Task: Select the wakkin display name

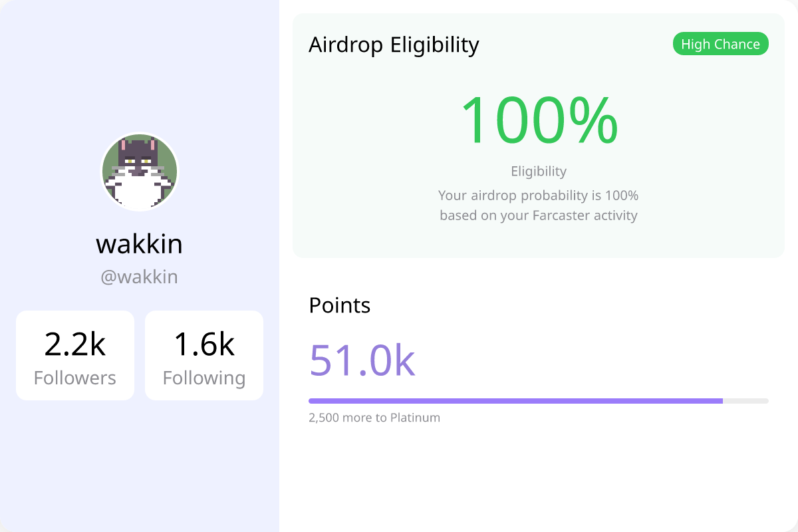Action: [140, 244]
